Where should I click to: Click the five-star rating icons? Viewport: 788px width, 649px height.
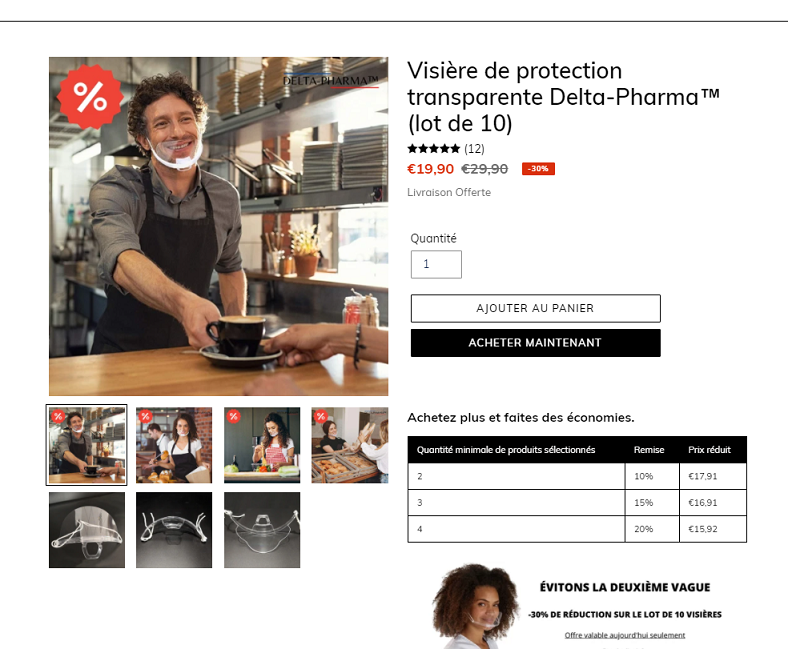(x=434, y=149)
